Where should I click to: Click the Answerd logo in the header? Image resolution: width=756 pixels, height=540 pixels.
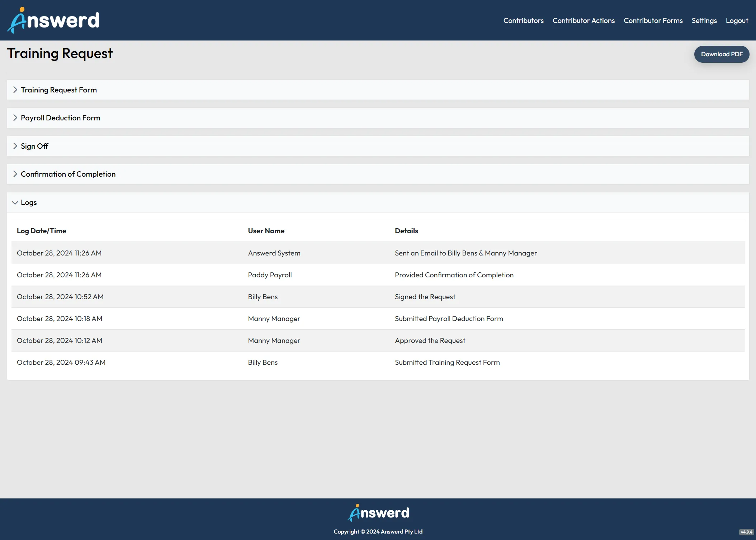coord(53,20)
